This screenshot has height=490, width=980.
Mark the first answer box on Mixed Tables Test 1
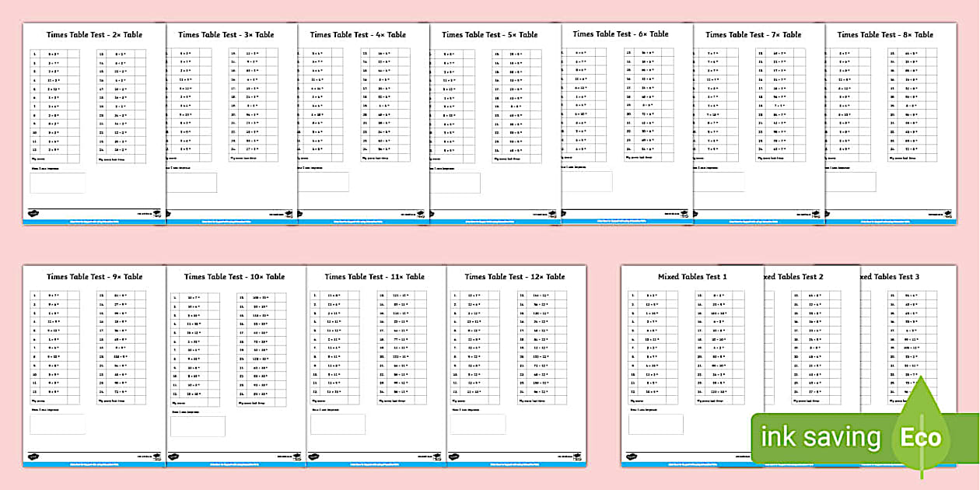671,295
